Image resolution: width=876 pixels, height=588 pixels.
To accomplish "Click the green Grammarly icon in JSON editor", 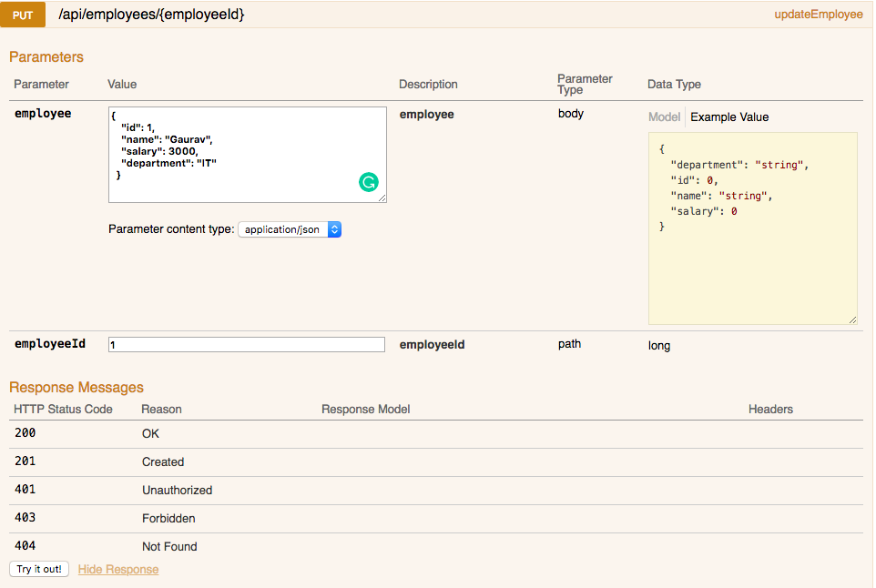I will 368,182.
